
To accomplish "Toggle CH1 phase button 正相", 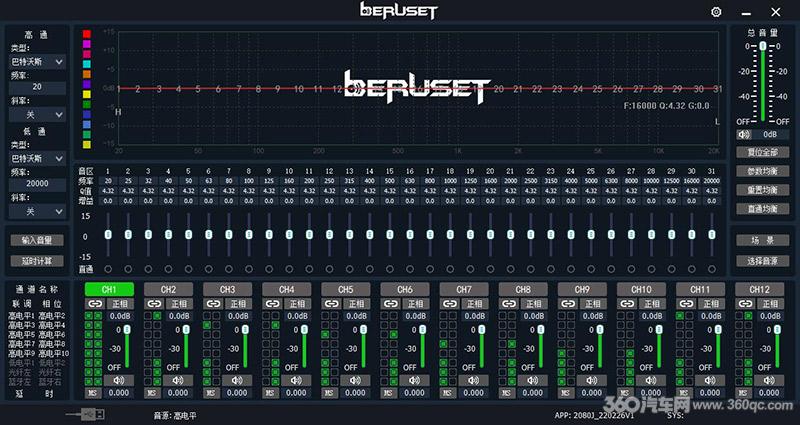I will tap(120, 304).
